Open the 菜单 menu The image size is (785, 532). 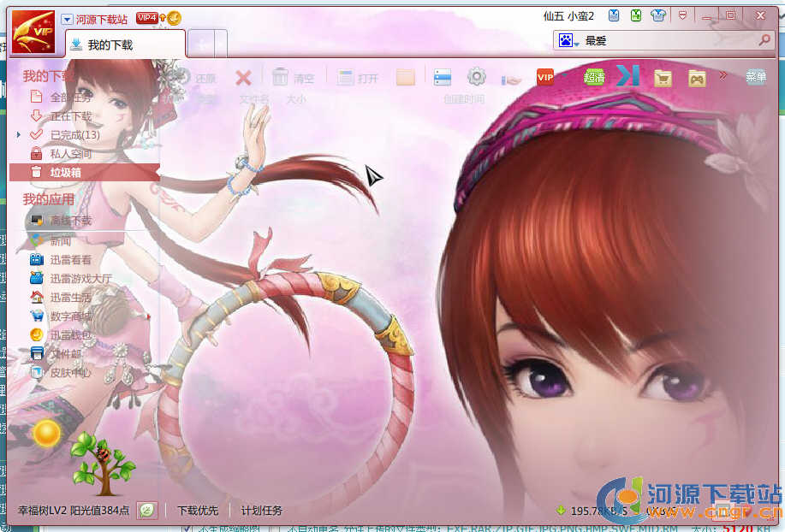(756, 76)
